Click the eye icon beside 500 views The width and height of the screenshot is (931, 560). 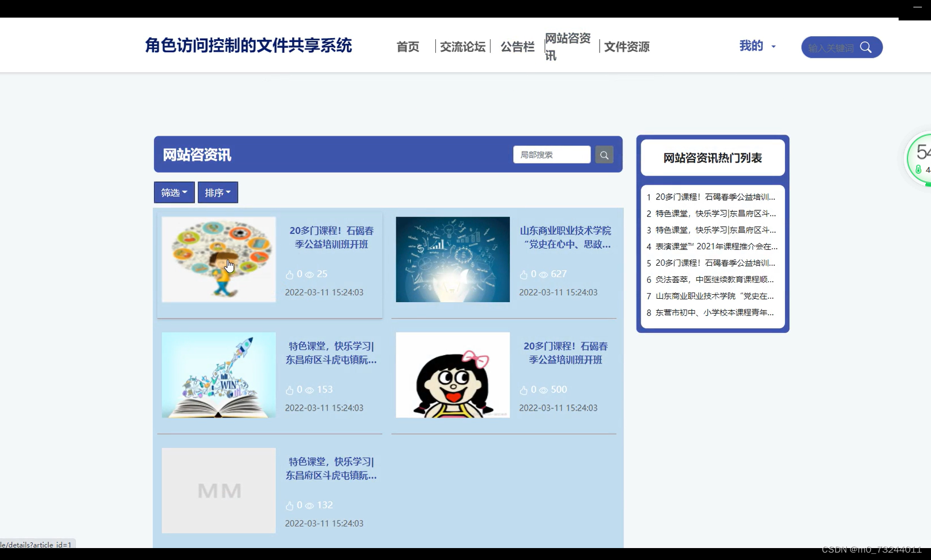543,390
